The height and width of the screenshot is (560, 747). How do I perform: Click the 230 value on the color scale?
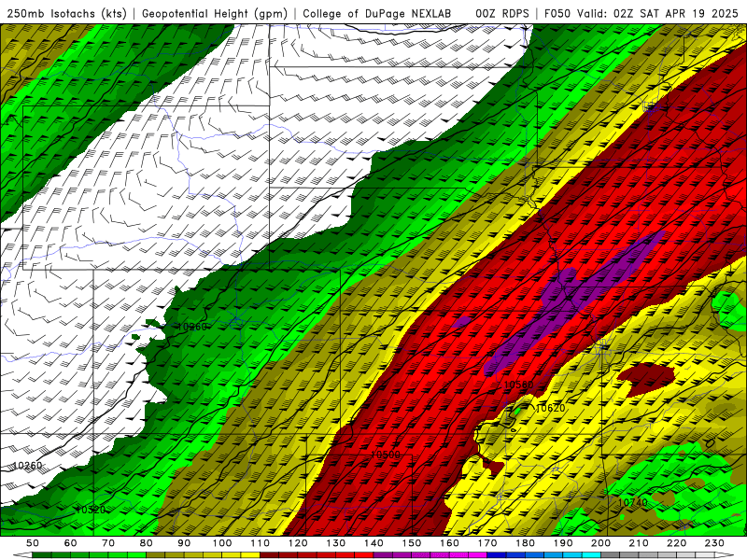click(714, 543)
